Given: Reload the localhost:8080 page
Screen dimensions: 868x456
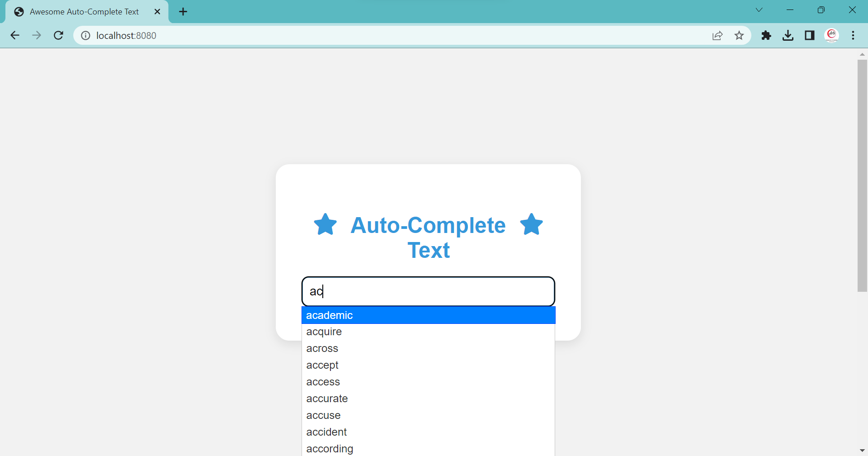Looking at the screenshot, I should point(58,35).
